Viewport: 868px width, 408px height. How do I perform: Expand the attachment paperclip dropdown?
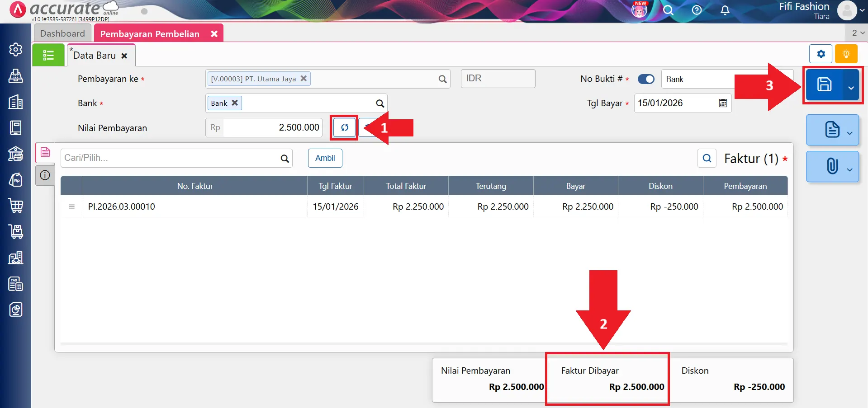[849, 169]
